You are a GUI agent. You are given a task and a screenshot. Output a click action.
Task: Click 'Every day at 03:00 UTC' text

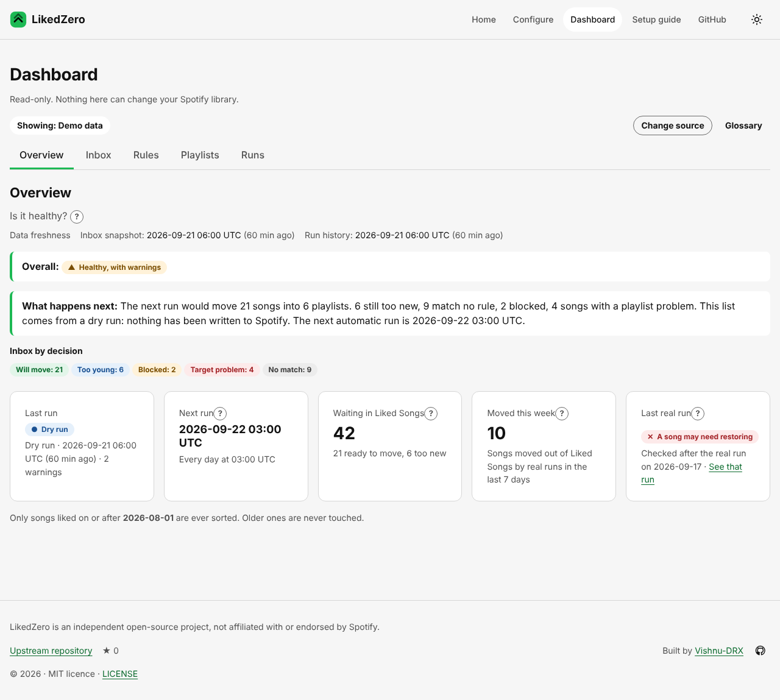pos(227,459)
